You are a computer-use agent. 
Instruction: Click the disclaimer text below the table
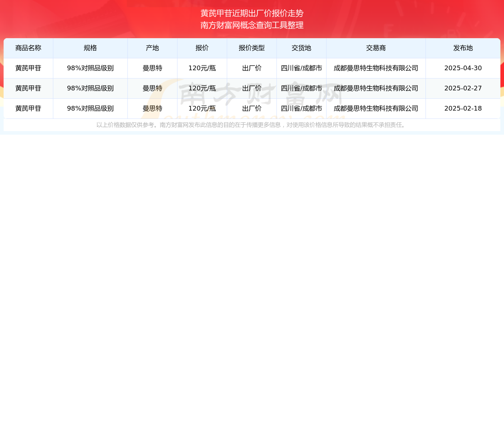[x=252, y=125]
